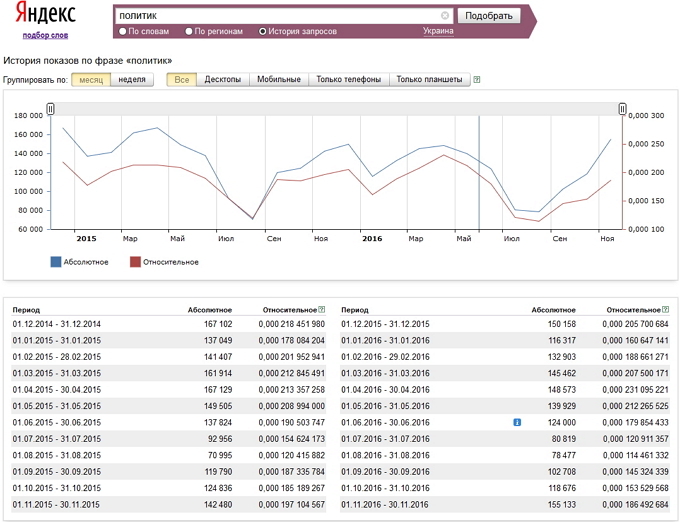Screen dimensions: 680x522
Task: Group results by месяц
Action: [91, 80]
